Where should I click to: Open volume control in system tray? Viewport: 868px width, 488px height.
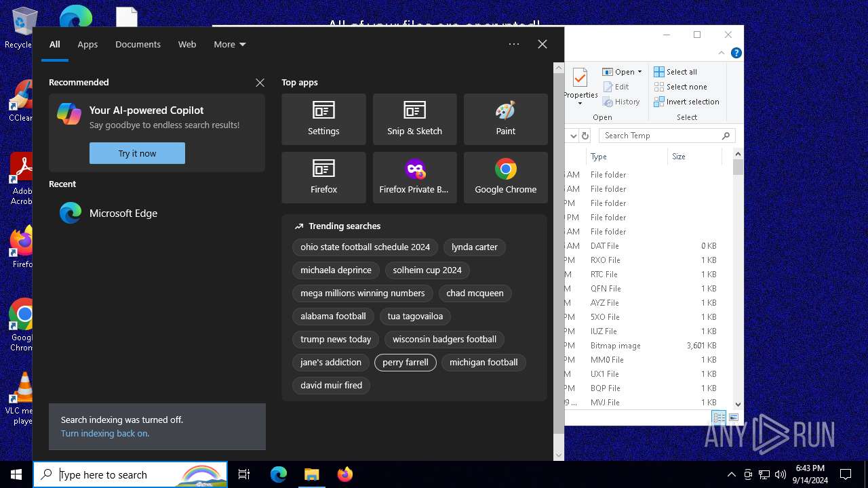pyautogui.click(x=781, y=474)
